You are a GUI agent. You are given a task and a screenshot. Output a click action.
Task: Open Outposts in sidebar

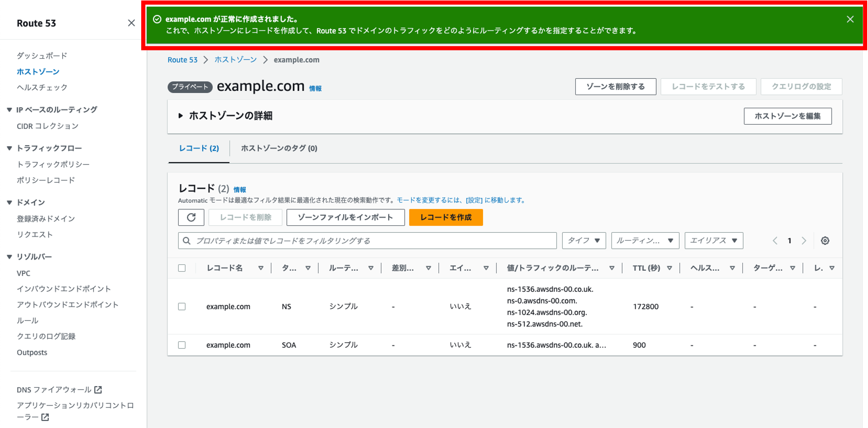point(32,353)
